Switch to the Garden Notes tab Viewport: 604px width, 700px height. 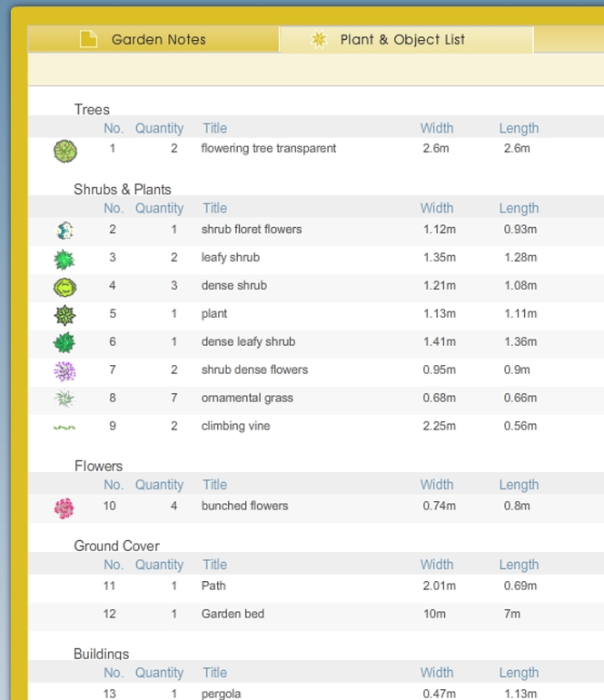pos(153,39)
